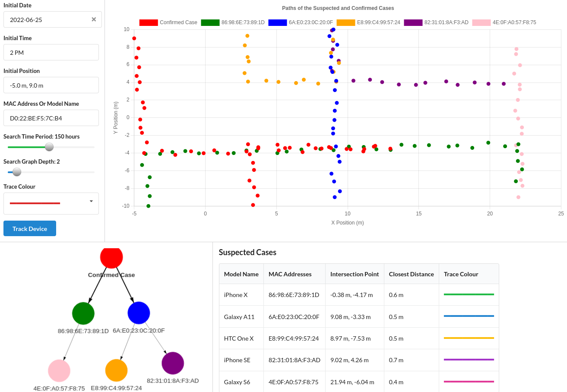
Task: Click the red line in the Trace Colour selector
Action: click(x=35, y=203)
